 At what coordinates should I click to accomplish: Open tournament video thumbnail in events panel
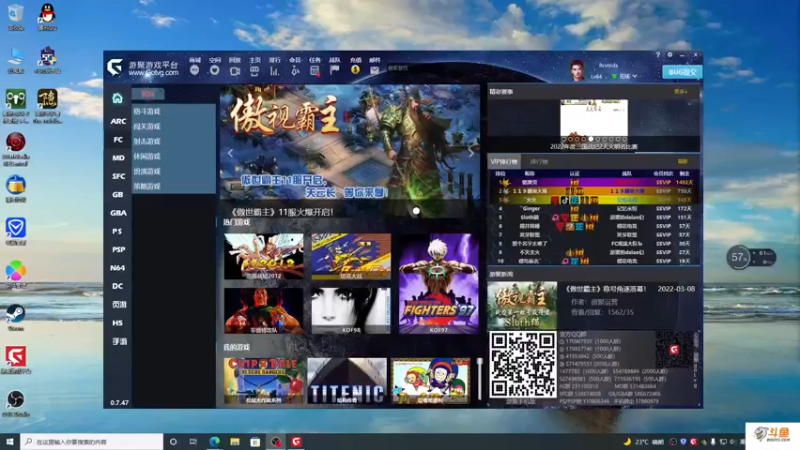[594, 119]
